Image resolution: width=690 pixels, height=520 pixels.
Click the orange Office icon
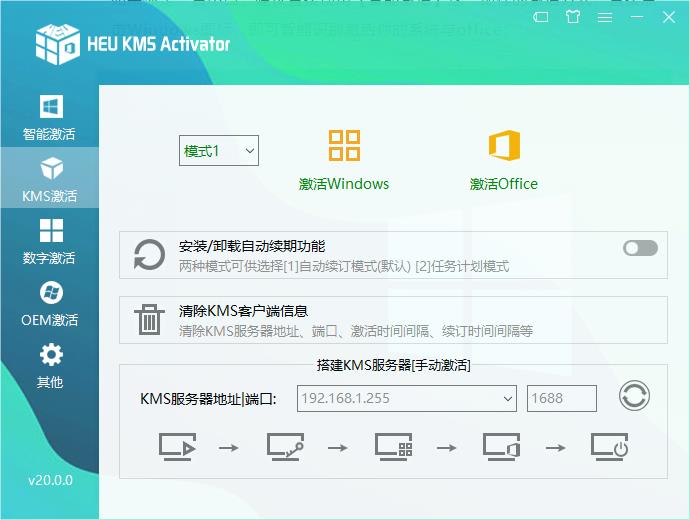[x=504, y=145]
